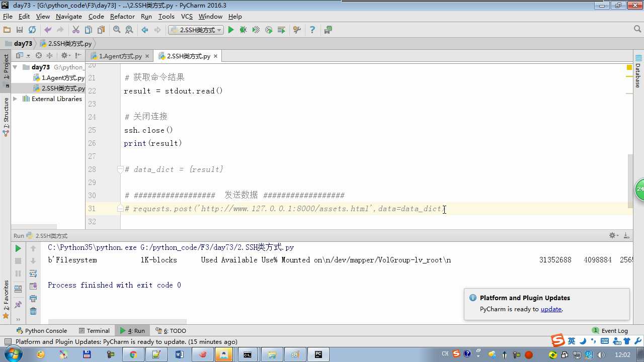Open the Project view type dropdown
Image resolution: width=644 pixels, height=362 pixels.
point(23,56)
